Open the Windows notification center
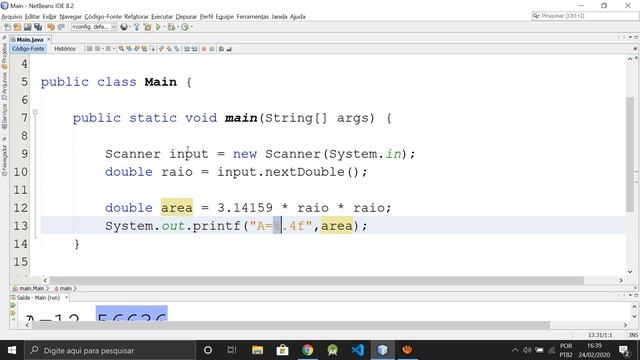The width and height of the screenshot is (640, 360). coord(624,350)
